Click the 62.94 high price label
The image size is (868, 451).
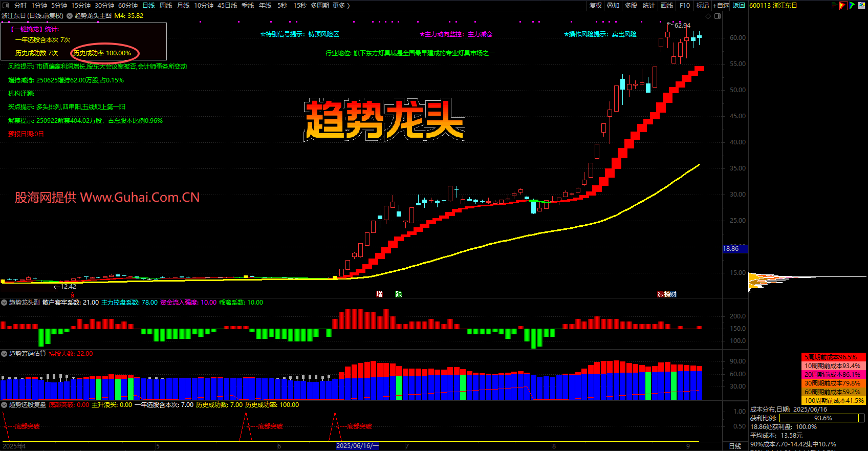(x=682, y=25)
